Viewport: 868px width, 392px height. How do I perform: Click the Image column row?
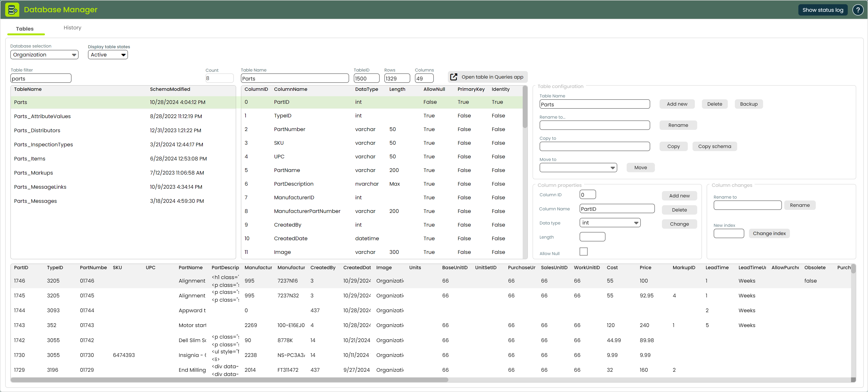(x=382, y=252)
